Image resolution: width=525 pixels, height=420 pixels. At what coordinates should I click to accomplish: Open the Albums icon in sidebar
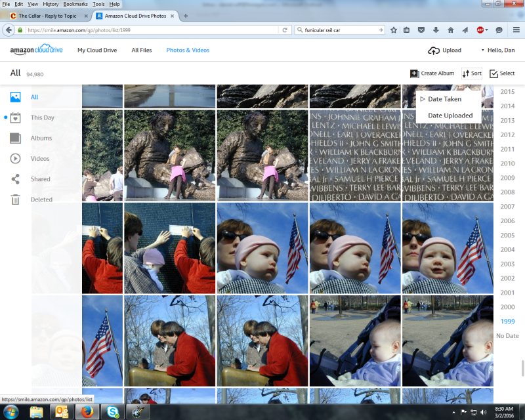[16, 138]
